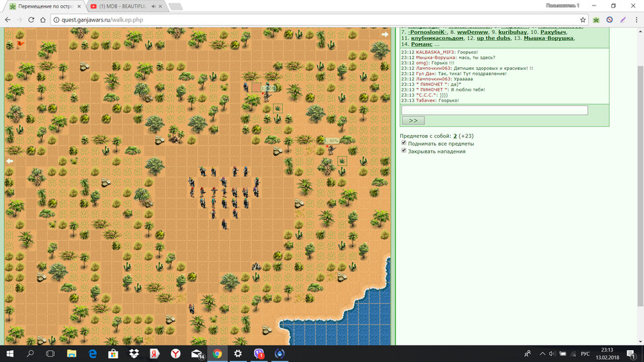Open Task View on taskbar
This screenshot has height=362, width=644.
click(50, 354)
